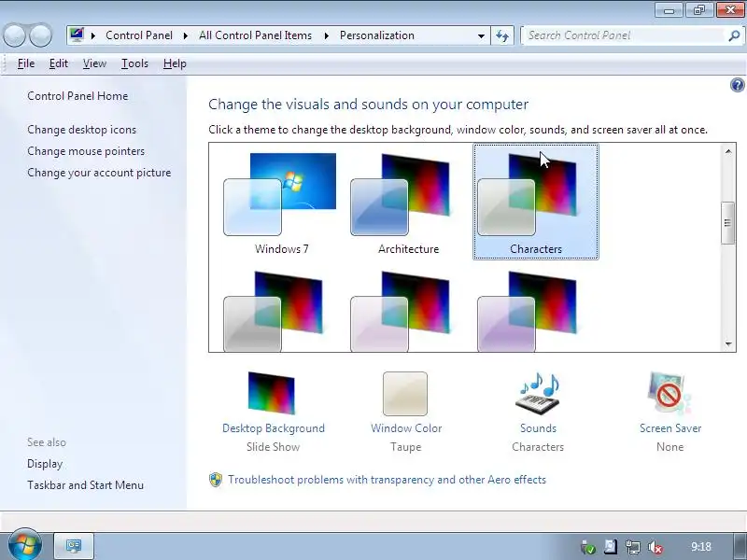Viewport: 747px width, 560px height.
Task: Click the All Control Panel Items breadcrumb
Action: point(255,35)
